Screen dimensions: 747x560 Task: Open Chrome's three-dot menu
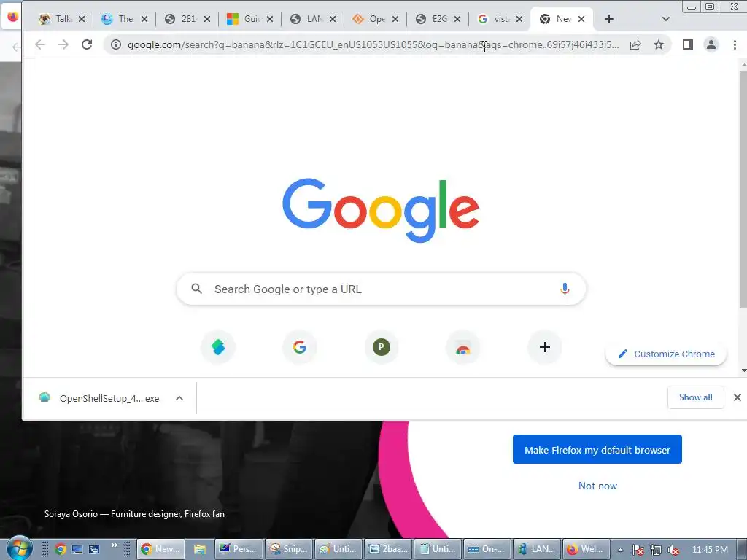735,44
